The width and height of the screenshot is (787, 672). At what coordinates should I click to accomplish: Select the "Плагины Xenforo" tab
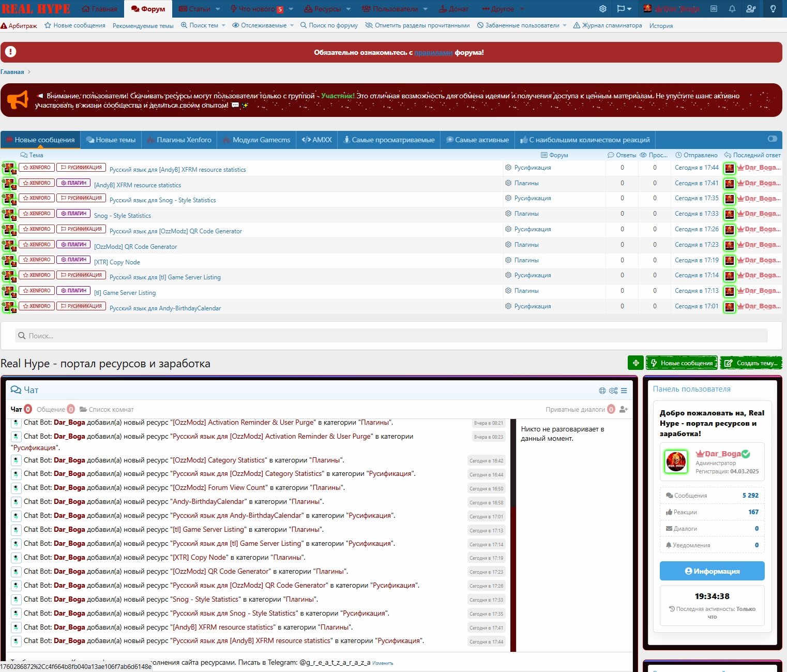pyautogui.click(x=179, y=140)
